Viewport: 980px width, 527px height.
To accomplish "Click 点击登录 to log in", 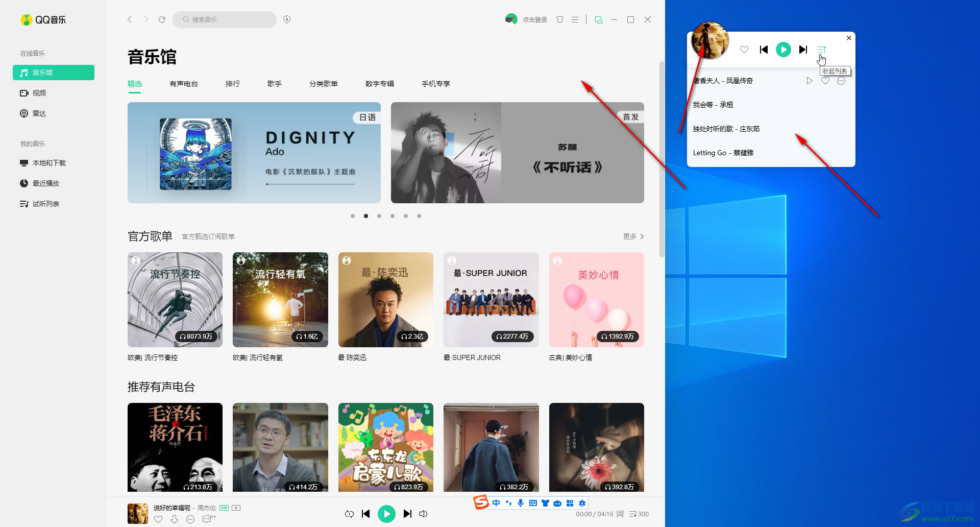I will [534, 19].
